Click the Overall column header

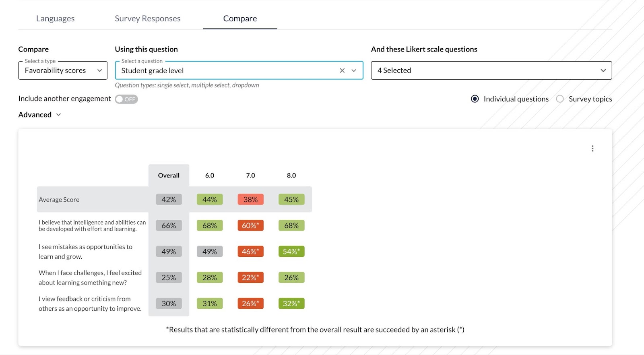pos(169,175)
